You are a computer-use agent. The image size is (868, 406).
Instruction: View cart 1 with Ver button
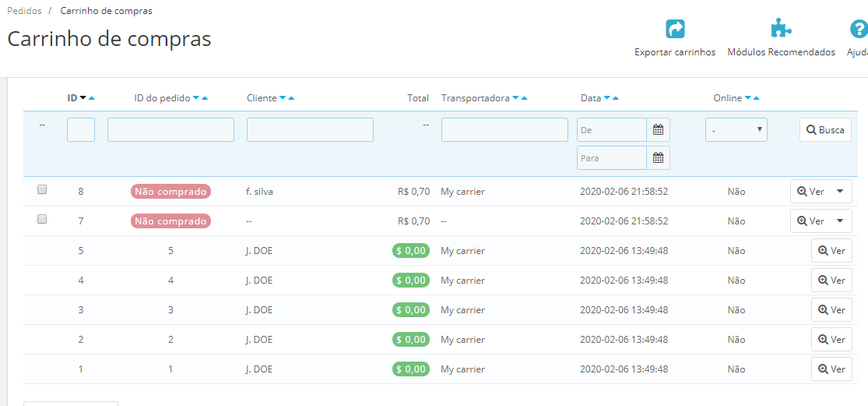point(831,369)
